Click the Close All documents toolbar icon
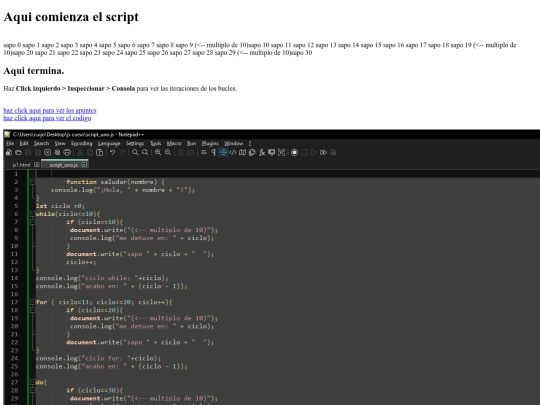This screenshot has width=540, height=405. 57,152
